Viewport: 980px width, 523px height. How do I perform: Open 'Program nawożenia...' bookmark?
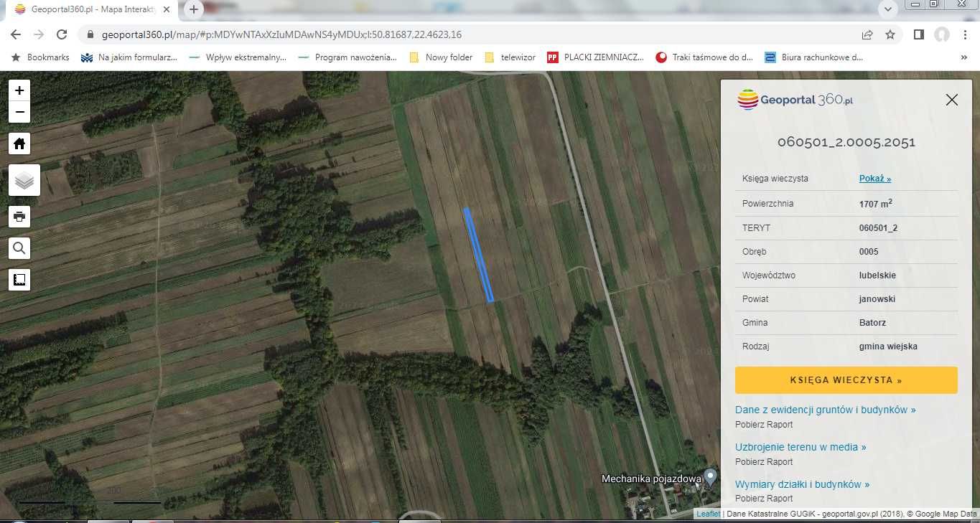coord(347,57)
